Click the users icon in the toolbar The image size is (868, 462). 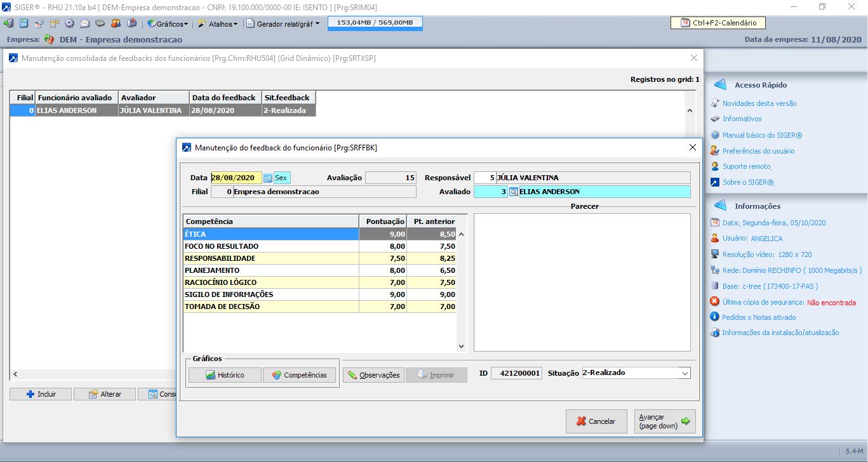pos(116,23)
